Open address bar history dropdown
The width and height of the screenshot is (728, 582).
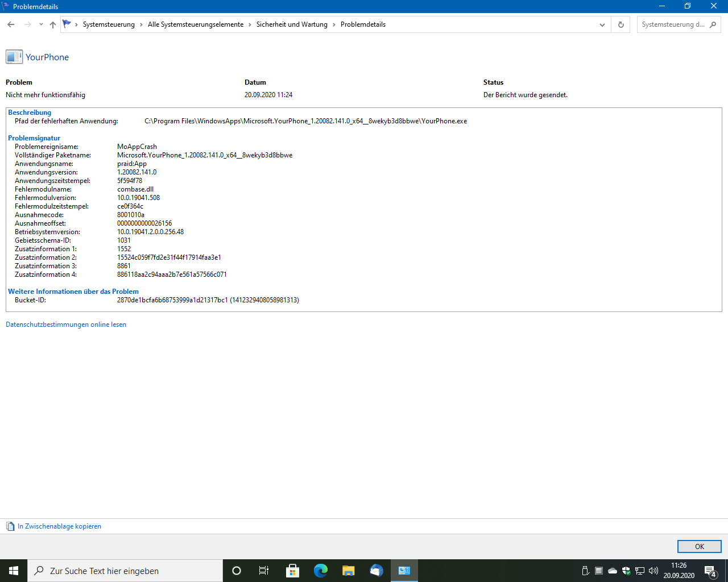602,24
